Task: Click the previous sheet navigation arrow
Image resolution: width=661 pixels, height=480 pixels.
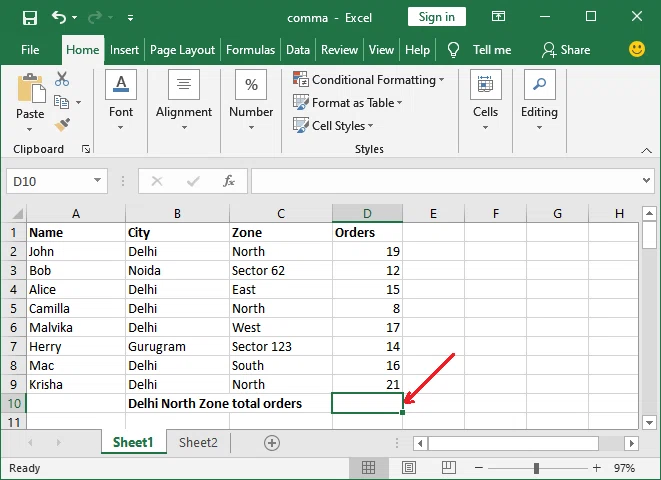Action: [x=30, y=442]
